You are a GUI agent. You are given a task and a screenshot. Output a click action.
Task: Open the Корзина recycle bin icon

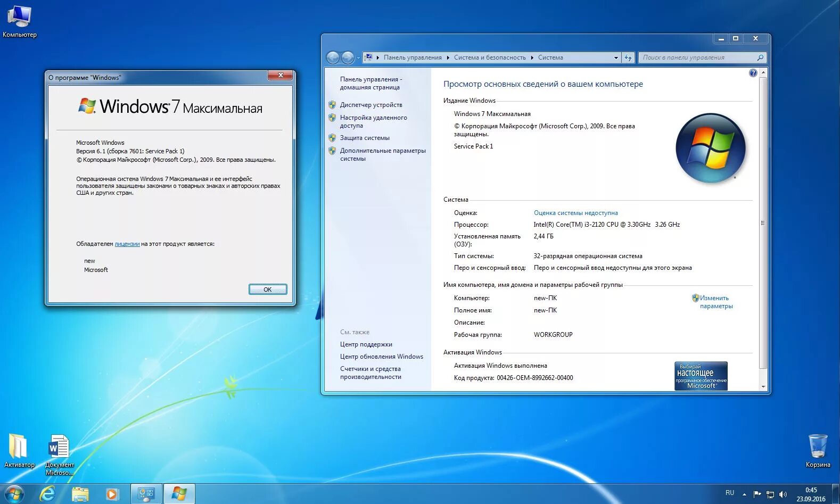[818, 451]
